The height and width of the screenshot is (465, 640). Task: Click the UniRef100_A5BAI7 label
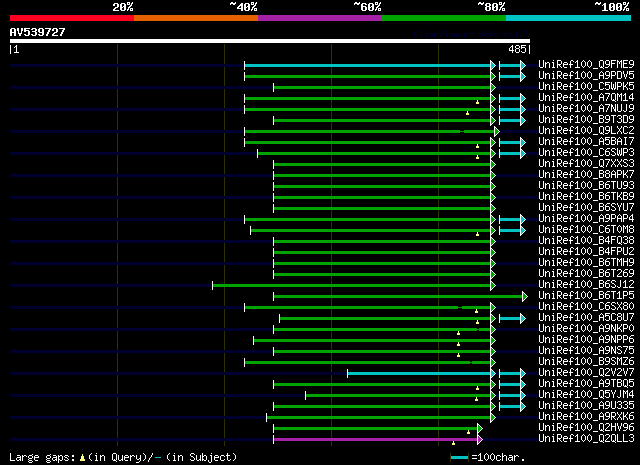click(586, 142)
